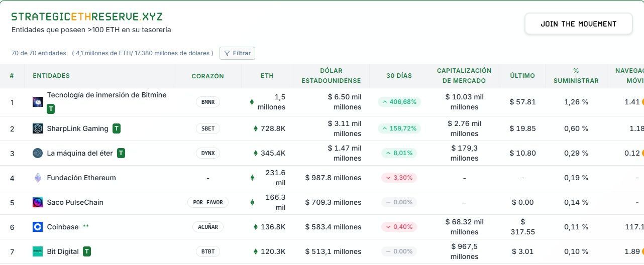Viewport: 644px width, 265px height.
Task: Click the ACUÑAR ticker pill
Action: click(207, 227)
